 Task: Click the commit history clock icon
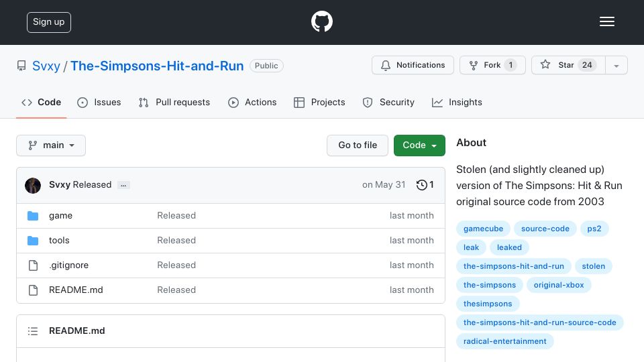pyautogui.click(x=421, y=185)
